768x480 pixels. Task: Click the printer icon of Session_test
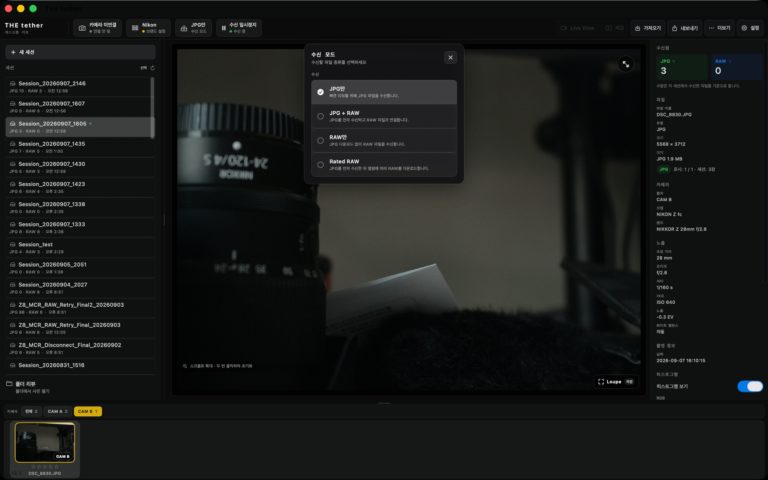[x=13, y=244]
